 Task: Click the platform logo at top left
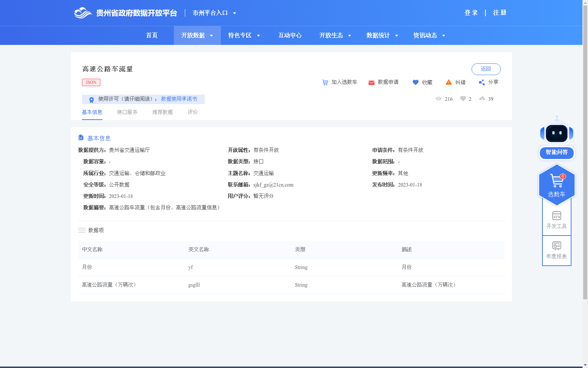point(83,13)
